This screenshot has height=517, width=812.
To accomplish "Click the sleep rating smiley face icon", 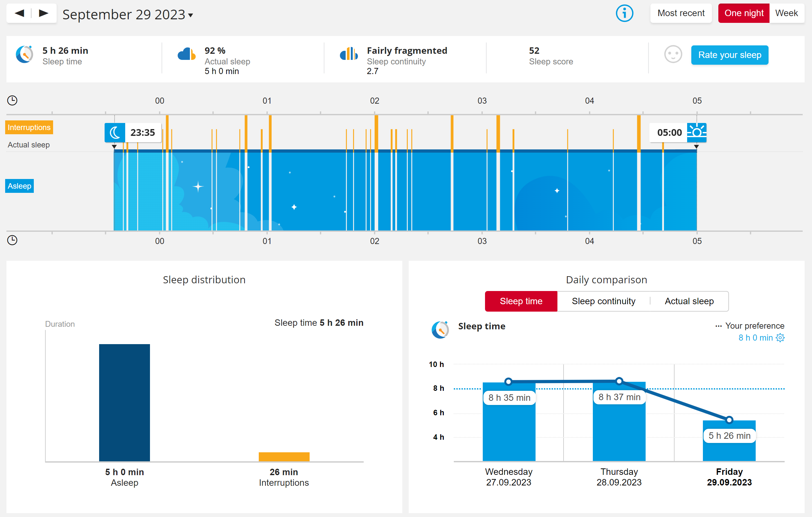I will (673, 55).
